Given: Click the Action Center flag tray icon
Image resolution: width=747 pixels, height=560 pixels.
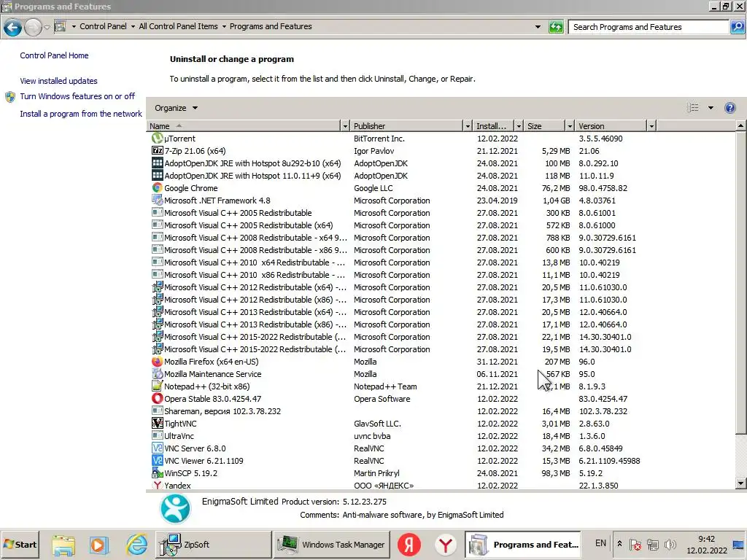Looking at the screenshot, I should [x=635, y=544].
